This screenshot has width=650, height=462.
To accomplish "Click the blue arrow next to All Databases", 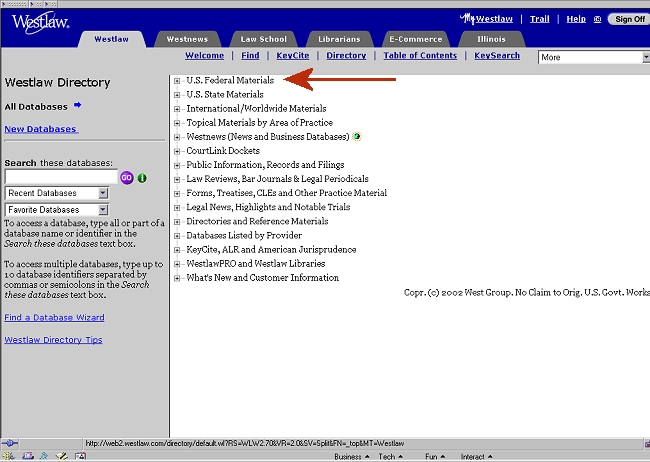I will point(78,105).
